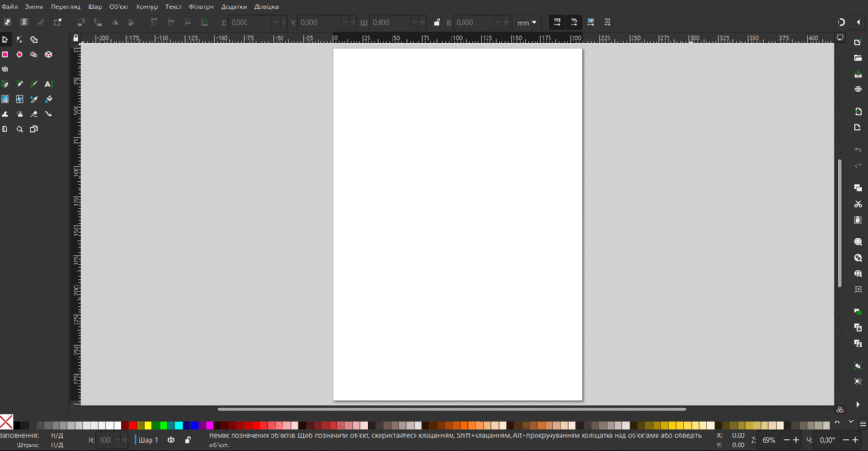Viewport: 868px width, 451px height.
Task: Open the mm units dropdown
Action: (526, 23)
